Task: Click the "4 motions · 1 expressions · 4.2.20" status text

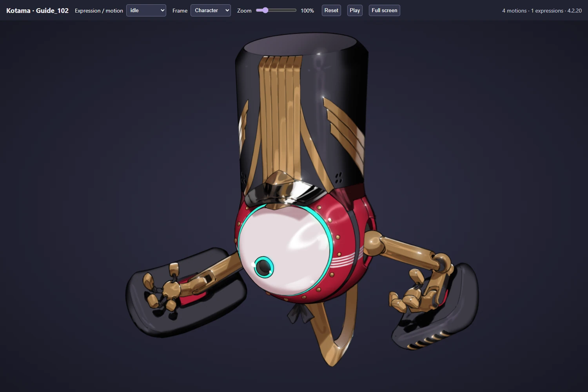Action: [x=542, y=11]
